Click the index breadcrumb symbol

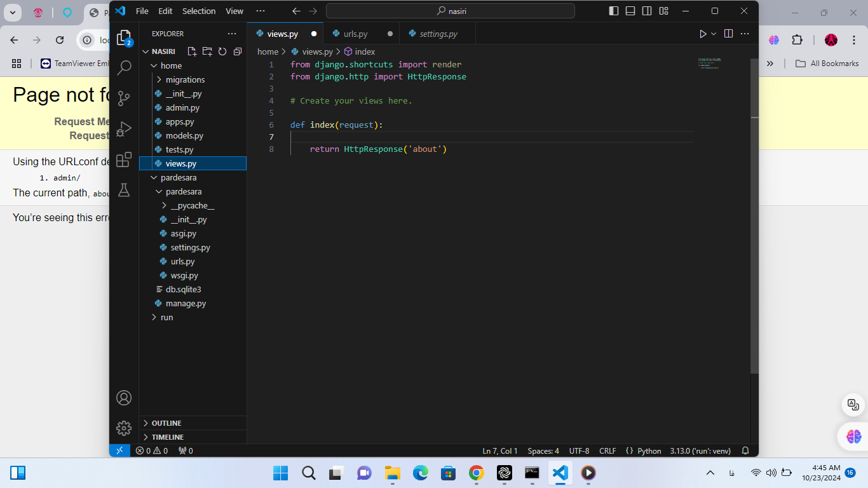(360, 51)
